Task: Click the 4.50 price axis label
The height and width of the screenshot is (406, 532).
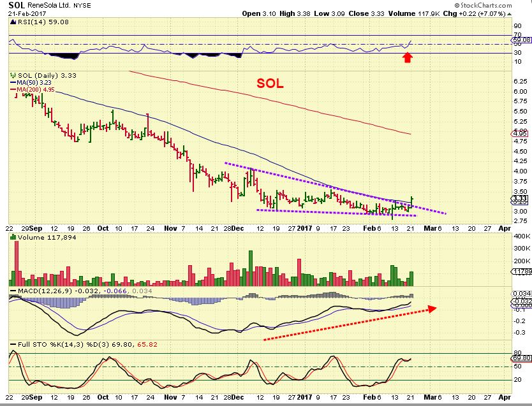Action: [521, 151]
